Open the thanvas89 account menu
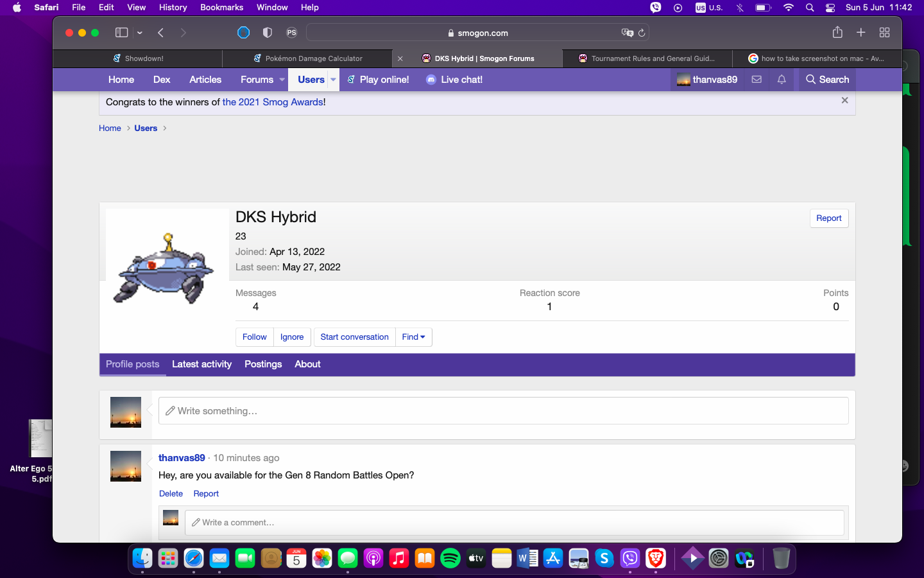 point(707,80)
